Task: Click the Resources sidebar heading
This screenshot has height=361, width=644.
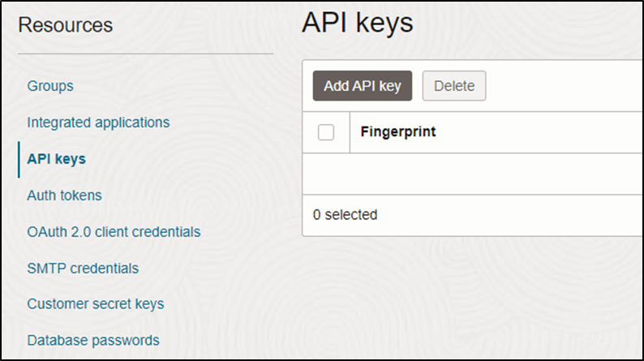Action: click(66, 25)
